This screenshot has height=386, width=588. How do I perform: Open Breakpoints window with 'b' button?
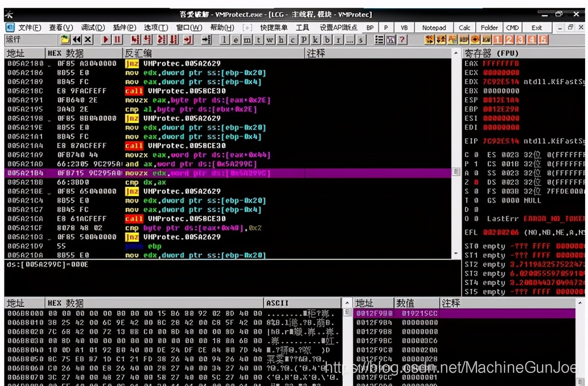tap(327, 40)
